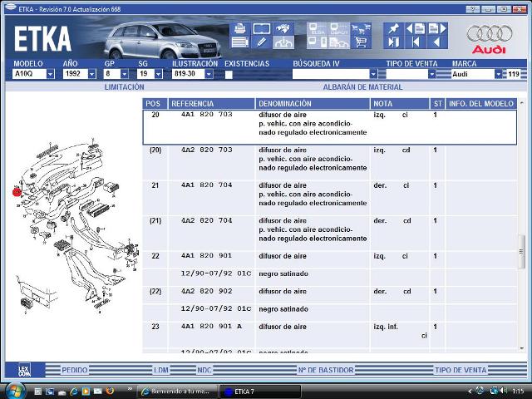Screen dimensions: 532x399
Task: Open the full-screen illustration frame icon
Action: coord(262,29)
